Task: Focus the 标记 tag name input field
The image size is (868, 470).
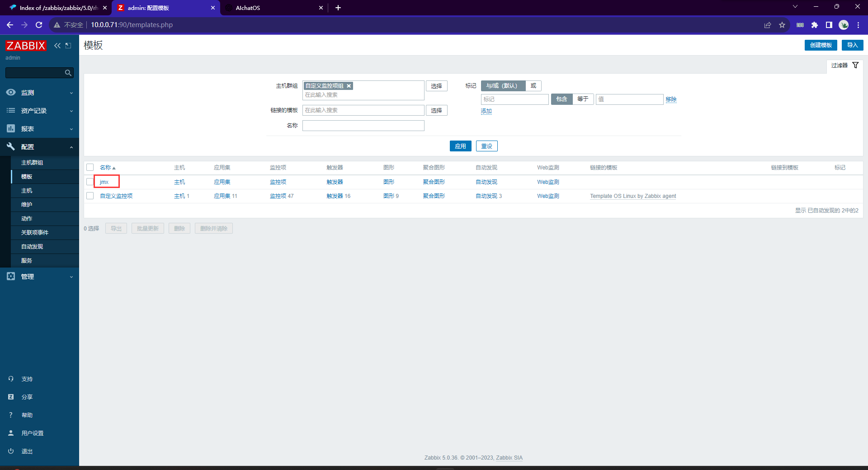Action: click(x=514, y=99)
